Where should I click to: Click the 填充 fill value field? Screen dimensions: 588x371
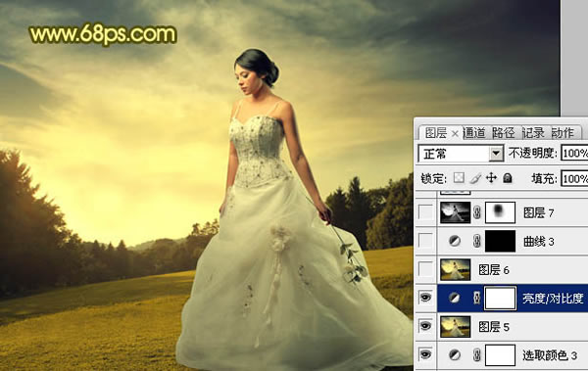coord(574,179)
